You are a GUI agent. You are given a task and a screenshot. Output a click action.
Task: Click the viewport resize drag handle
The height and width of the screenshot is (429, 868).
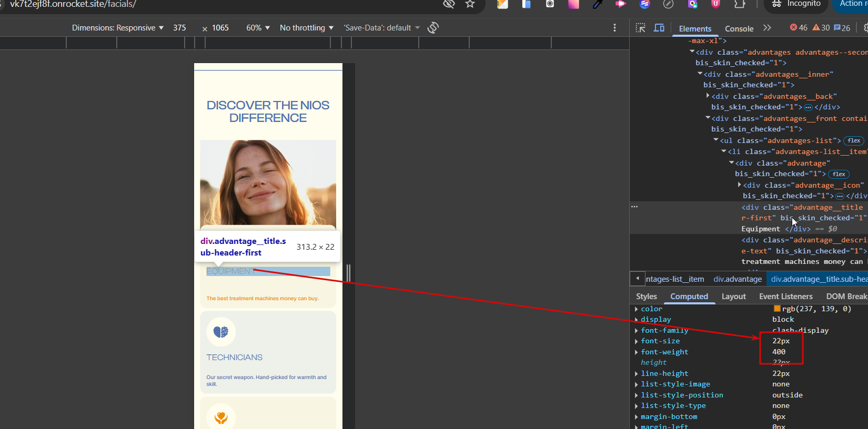[348, 273]
